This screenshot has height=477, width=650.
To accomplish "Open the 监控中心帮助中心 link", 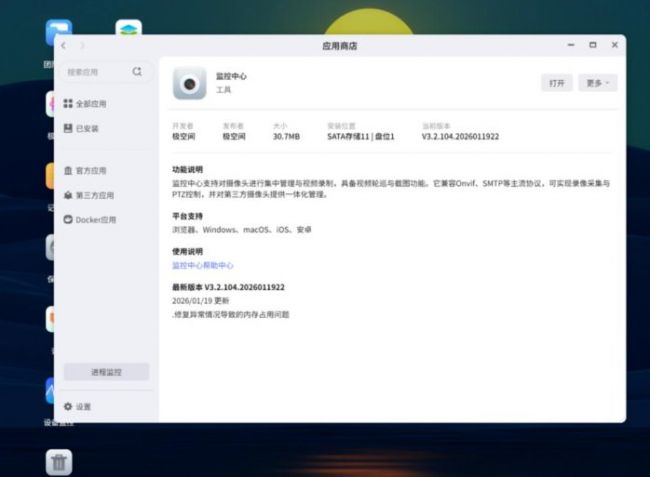I will (203, 265).
